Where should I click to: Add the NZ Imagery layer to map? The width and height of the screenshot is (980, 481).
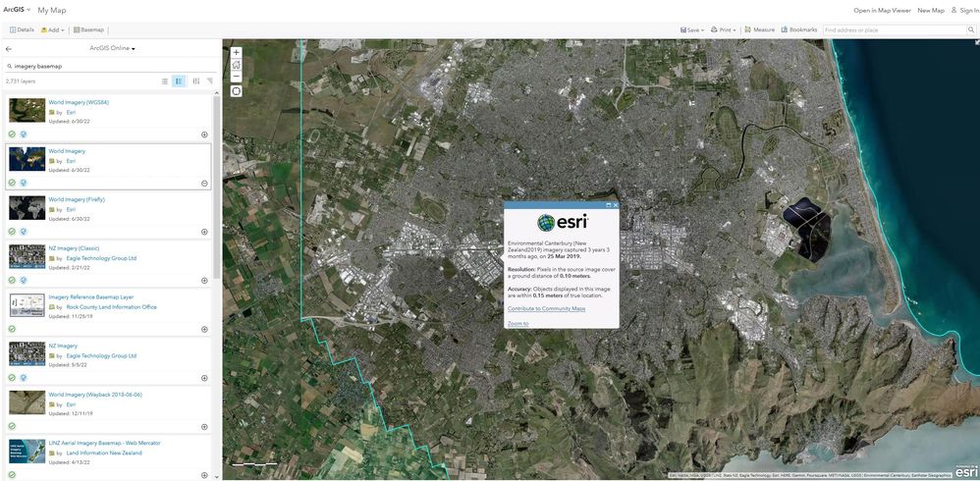tap(204, 378)
